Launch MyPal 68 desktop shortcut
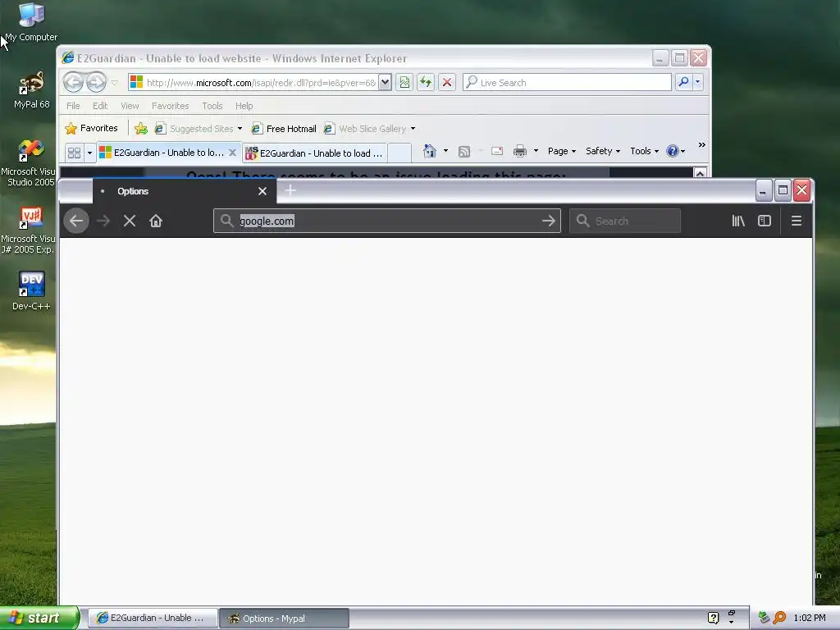Viewport: 840px width, 630px height. (x=31, y=89)
